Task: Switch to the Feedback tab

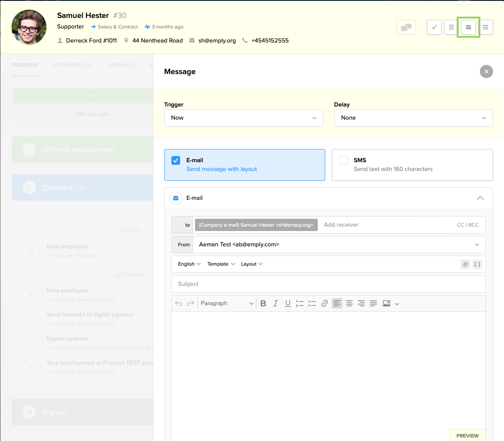Action: click(x=121, y=65)
